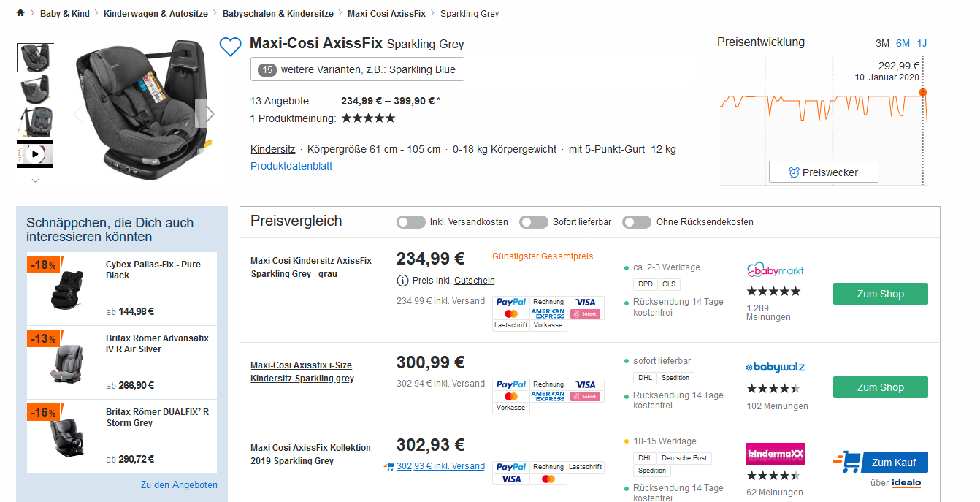The height and width of the screenshot is (502, 980).
Task: Toggle Inkl. Versandkosten switch
Action: (x=411, y=222)
